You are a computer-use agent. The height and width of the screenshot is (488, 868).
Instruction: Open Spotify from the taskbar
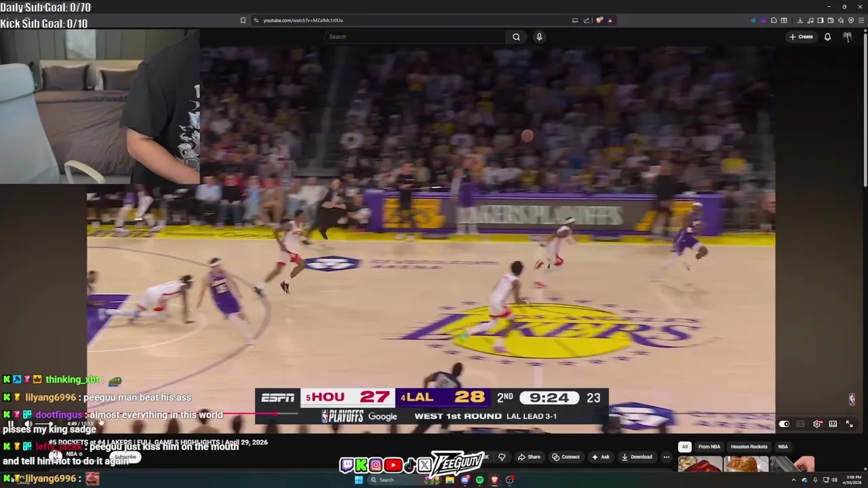click(479, 480)
